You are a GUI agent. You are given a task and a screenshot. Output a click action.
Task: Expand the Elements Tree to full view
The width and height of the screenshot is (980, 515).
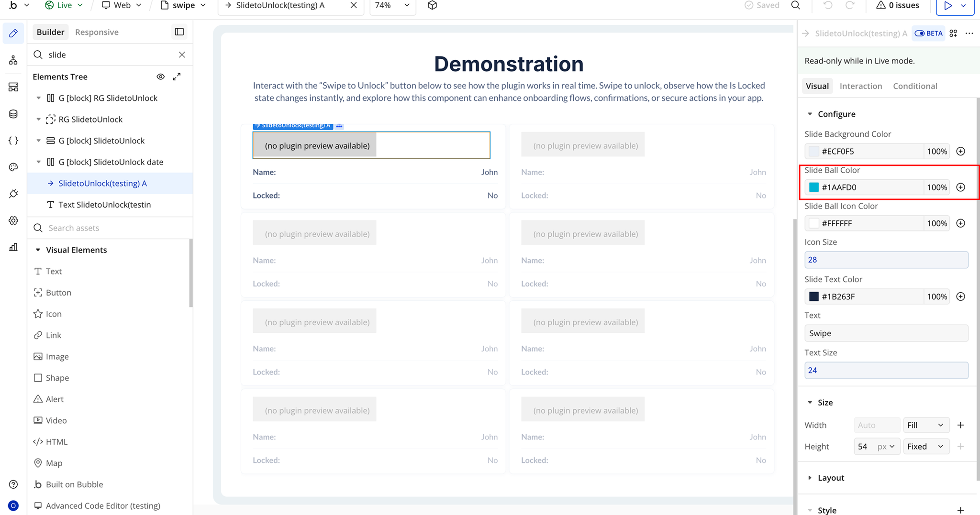click(x=177, y=77)
